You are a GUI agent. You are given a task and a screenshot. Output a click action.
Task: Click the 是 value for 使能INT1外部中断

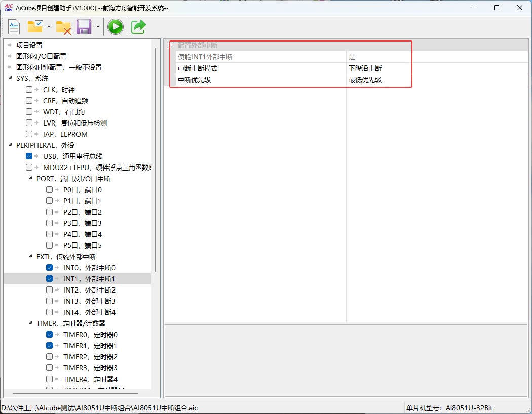(352, 57)
